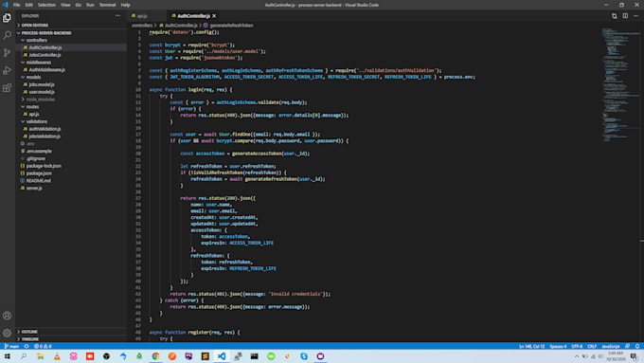Viewport: 644px width, 363px height.
Task: Click controllers breadcrumb segment
Action: [142, 26]
